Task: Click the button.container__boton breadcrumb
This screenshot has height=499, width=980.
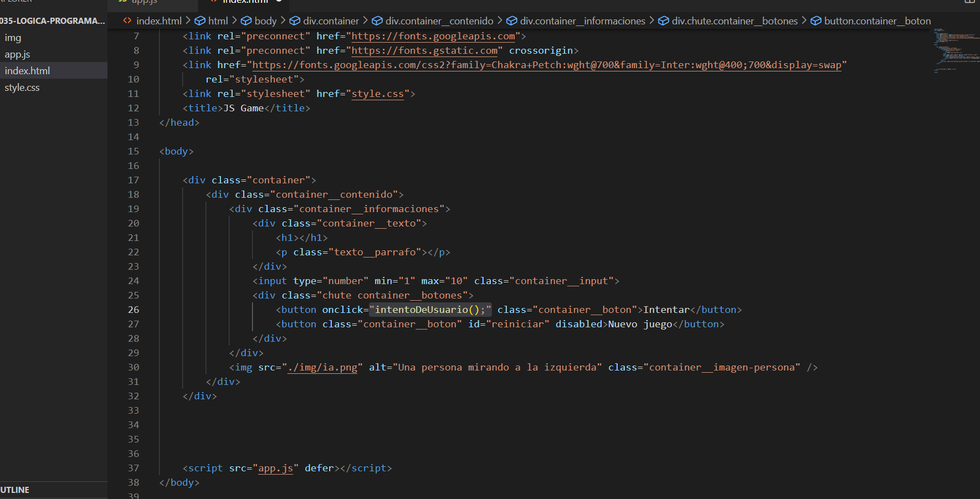Action: (x=878, y=20)
